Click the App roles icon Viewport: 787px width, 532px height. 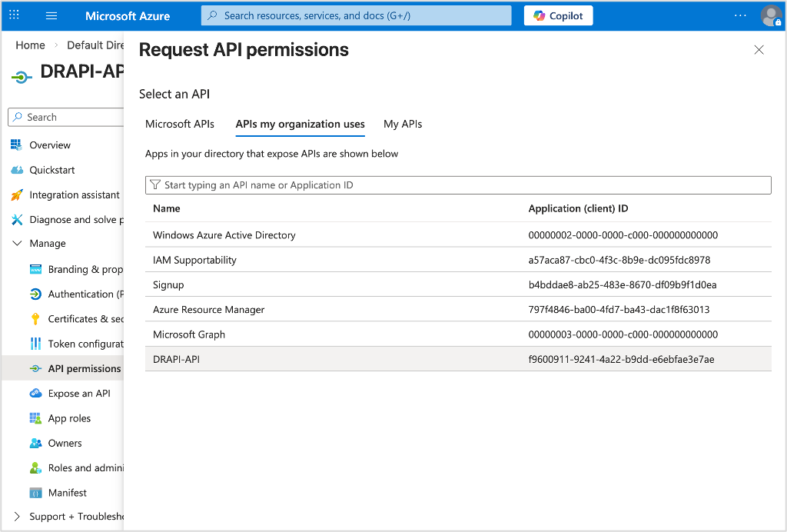(35, 417)
